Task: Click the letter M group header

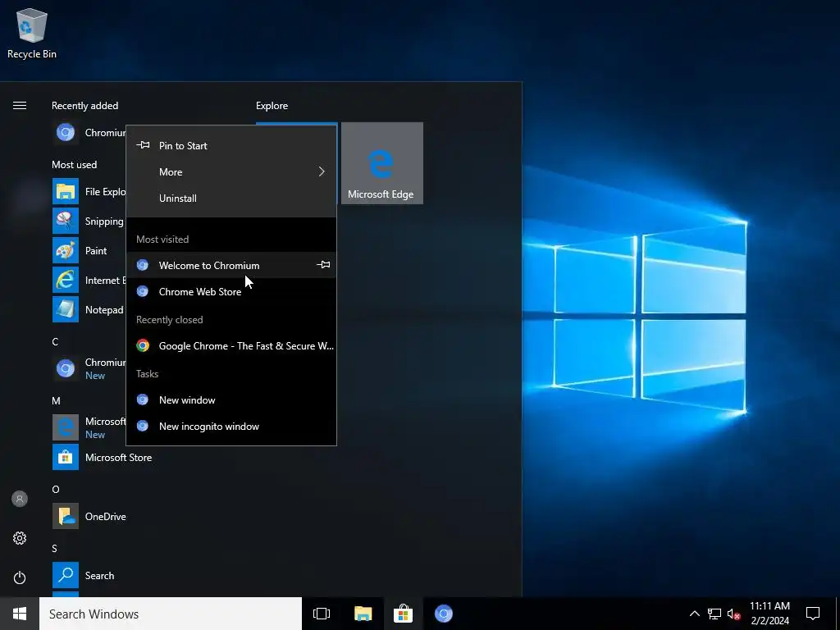Action: tap(57, 400)
